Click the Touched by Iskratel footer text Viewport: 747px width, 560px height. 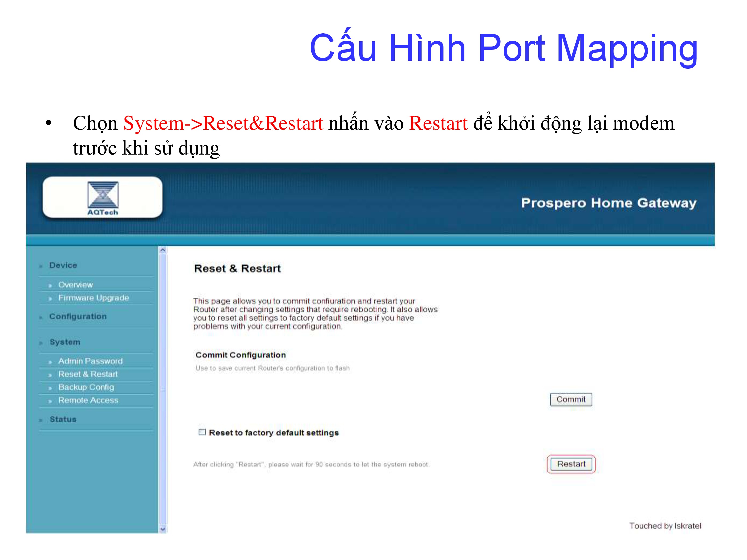tap(665, 526)
